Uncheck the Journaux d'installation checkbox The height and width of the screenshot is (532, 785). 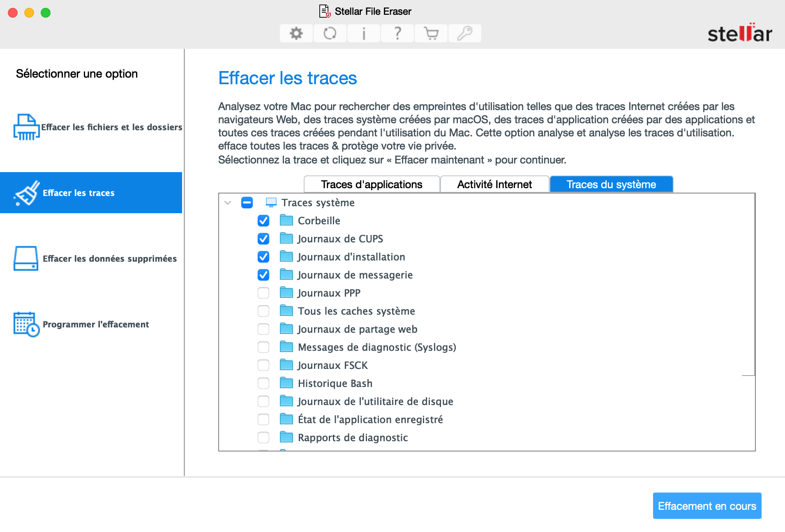tap(263, 257)
